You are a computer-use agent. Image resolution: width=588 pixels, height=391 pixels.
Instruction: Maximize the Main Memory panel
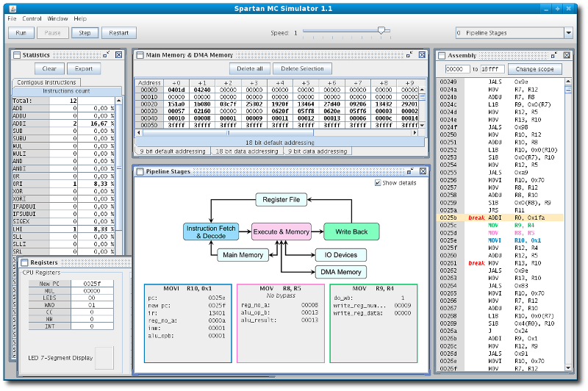tap(409, 54)
